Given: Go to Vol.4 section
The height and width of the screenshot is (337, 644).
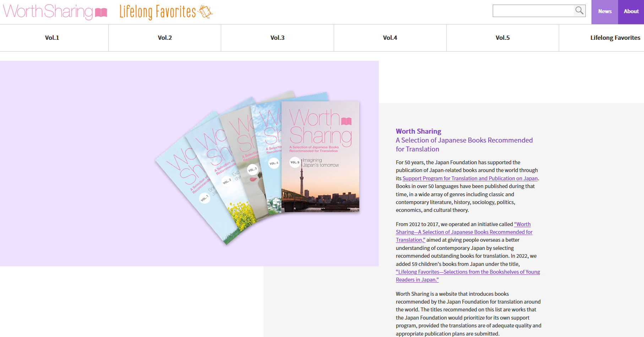Looking at the screenshot, I should point(390,38).
